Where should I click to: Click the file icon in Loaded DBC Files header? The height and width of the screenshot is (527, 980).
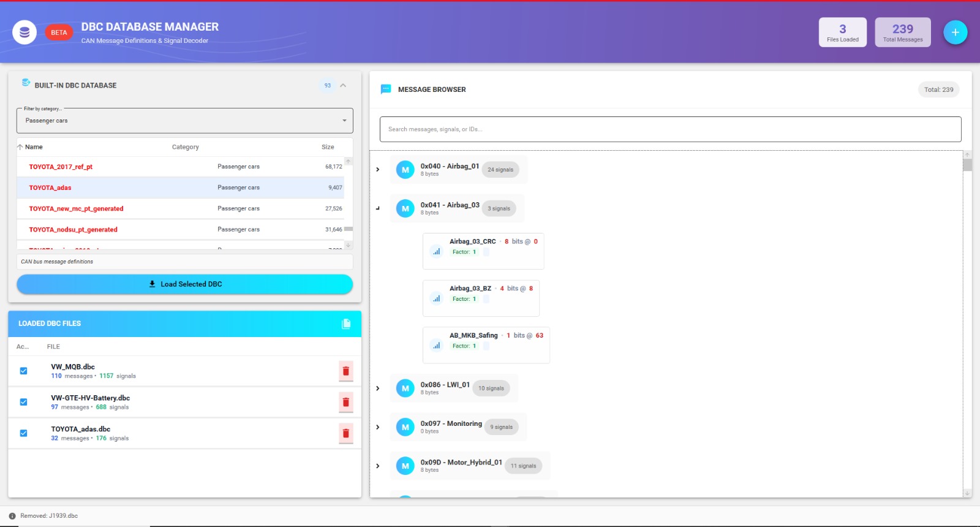[x=346, y=324]
